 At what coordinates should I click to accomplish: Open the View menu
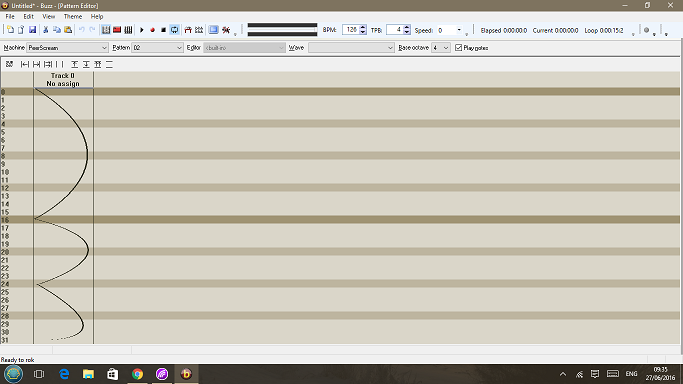tap(48, 17)
